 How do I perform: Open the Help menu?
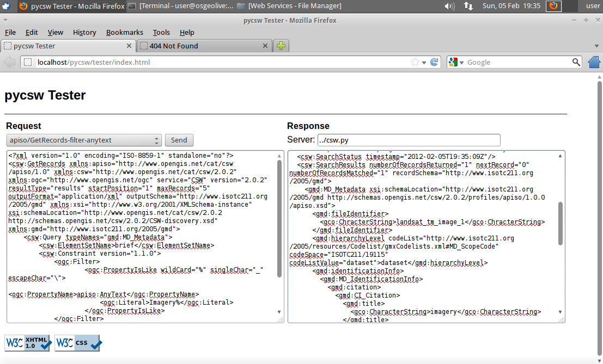click(x=187, y=32)
